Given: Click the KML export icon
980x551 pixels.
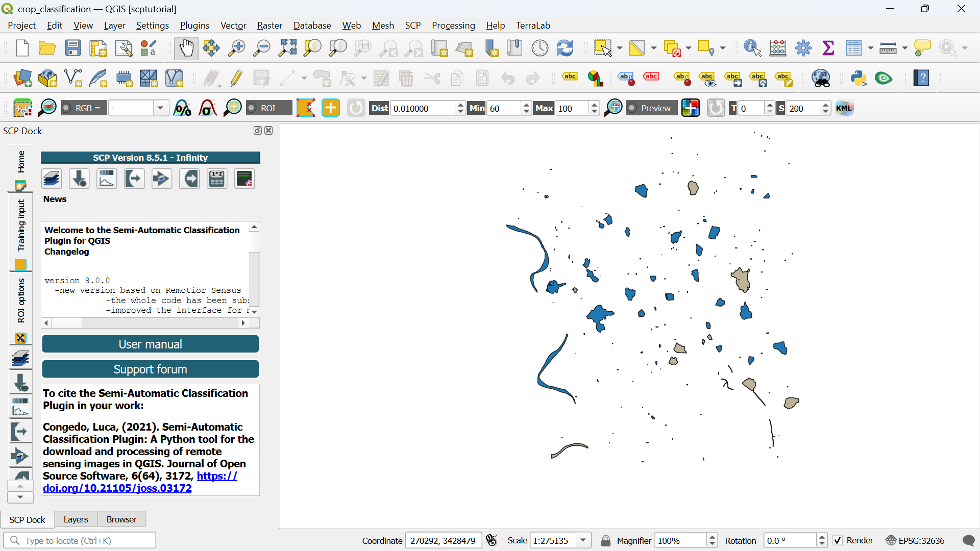Looking at the screenshot, I should point(844,108).
